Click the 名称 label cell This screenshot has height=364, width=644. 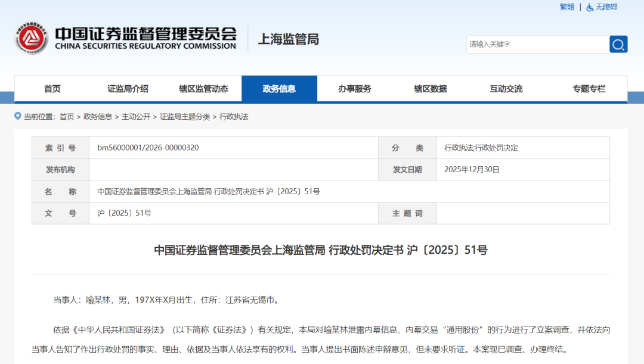tap(60, 191)
